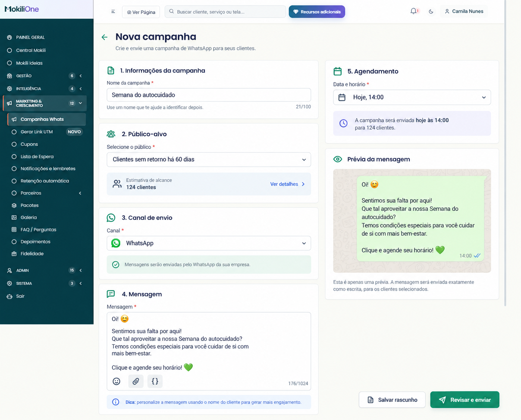Click the Sair logout icon
Image resolution: width=521 pixels, height=420 pixels.
tap(9, 297)
